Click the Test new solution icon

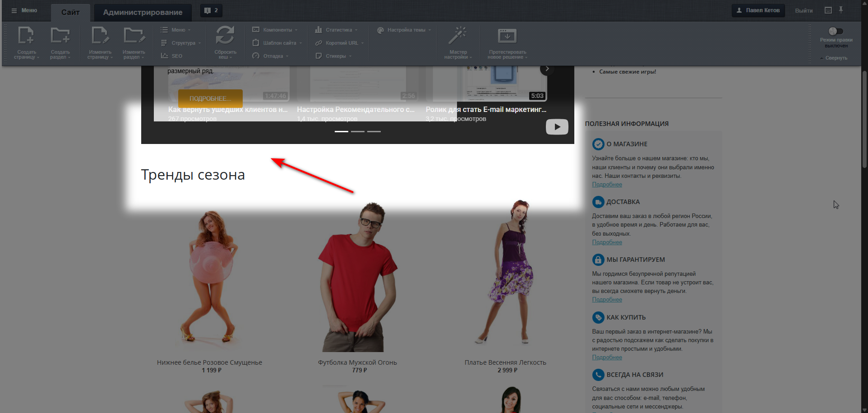click(x=507, y=36)
